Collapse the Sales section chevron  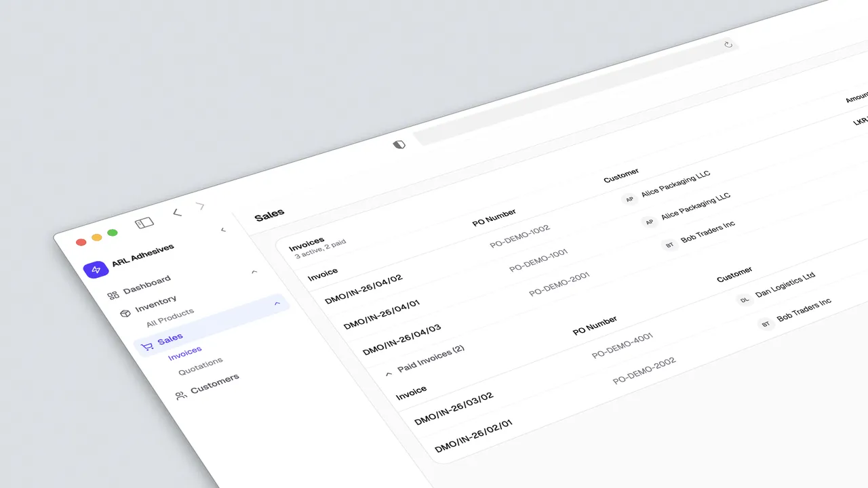point(277,304)
